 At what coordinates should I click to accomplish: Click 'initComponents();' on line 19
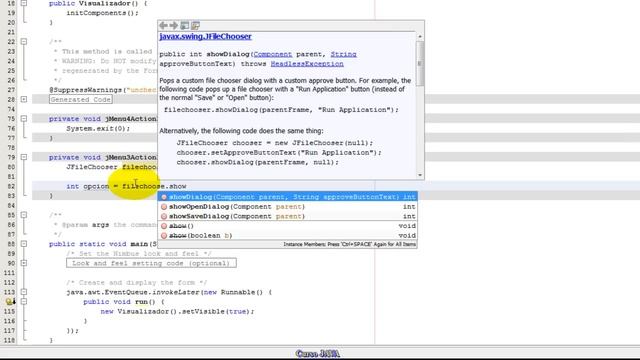pyautogui.click(x=102, y=13)
